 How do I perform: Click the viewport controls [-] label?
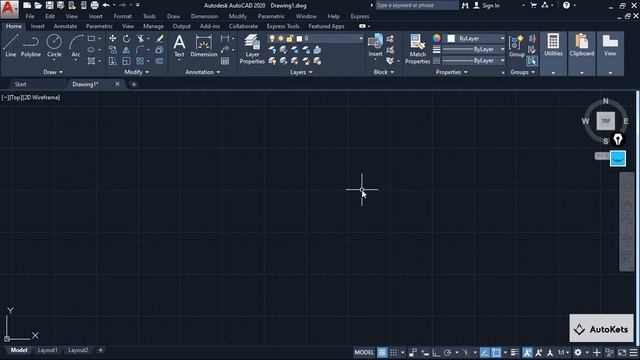coord(5,98)
